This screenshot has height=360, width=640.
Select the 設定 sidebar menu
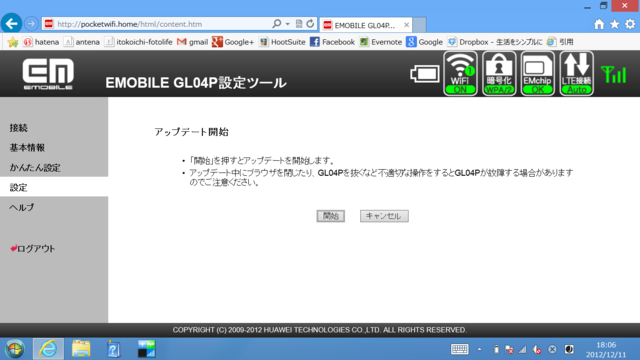54,187
